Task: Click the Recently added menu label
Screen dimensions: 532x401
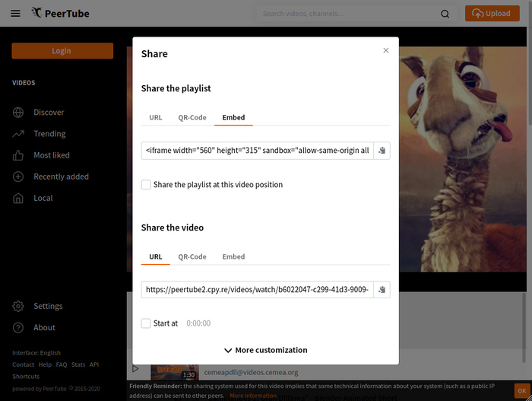Action: pyautogui.click(x=61, y=177)
